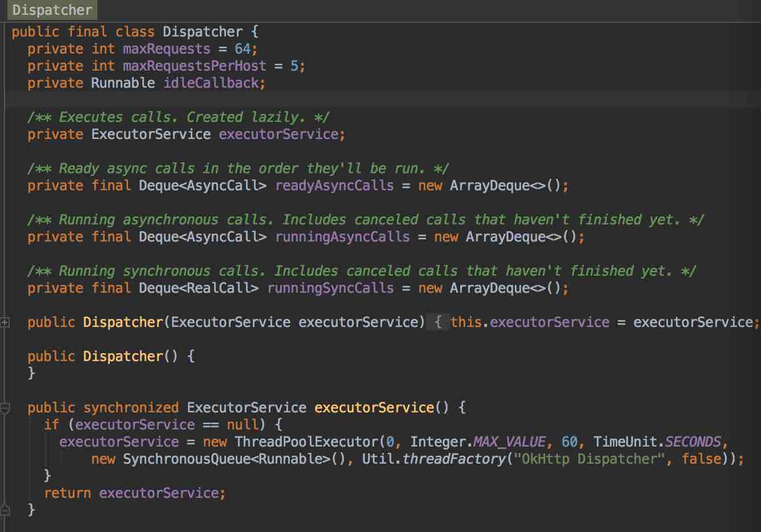Collapse the executorService() method using its fold marker
Screen dimensions: 761x532
tap(5, 408)
